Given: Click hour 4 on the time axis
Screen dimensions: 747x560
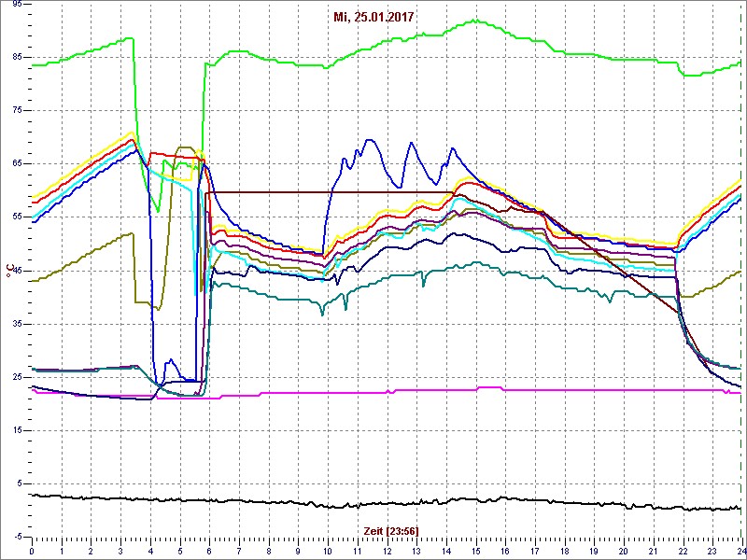Looking at the screenshot, I should click(150, 549).
